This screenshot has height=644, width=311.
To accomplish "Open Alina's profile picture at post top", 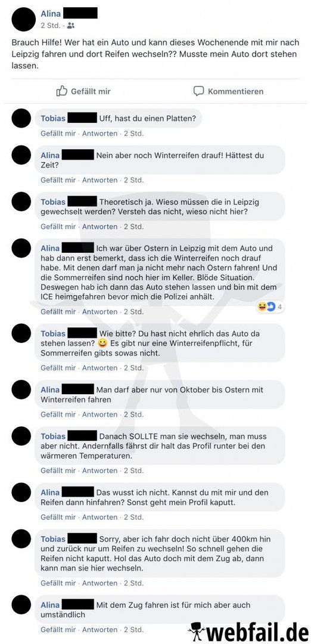I will [x=24, y=19].
